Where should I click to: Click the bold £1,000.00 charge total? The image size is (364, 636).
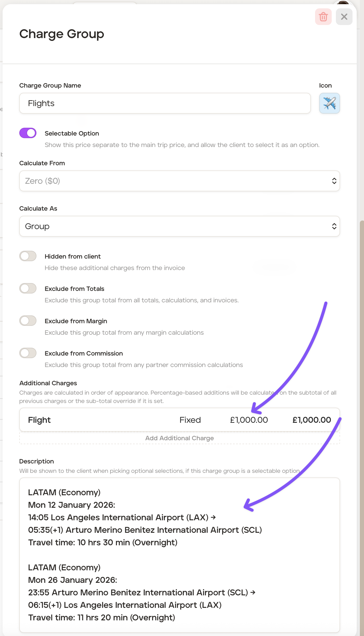[x=312, y=420]
